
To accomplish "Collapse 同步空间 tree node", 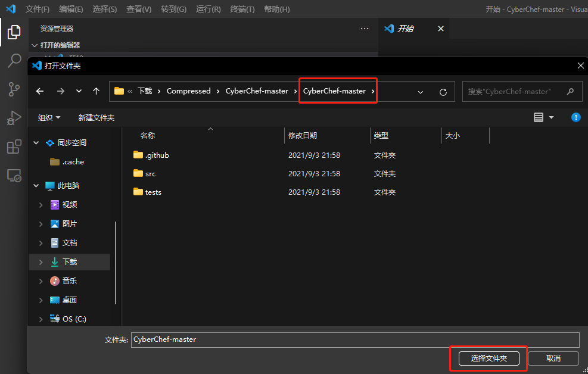I will tap(36, 143).
